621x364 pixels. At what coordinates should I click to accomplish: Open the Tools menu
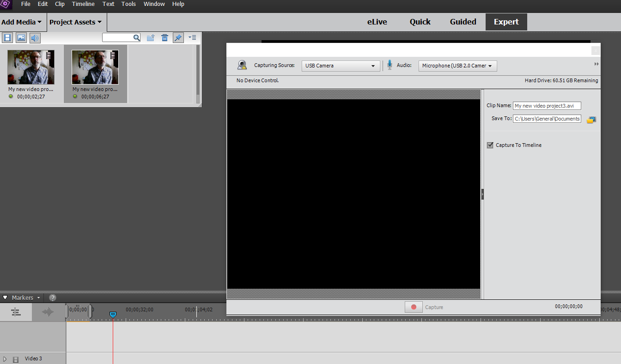click(x=128, y=4)
